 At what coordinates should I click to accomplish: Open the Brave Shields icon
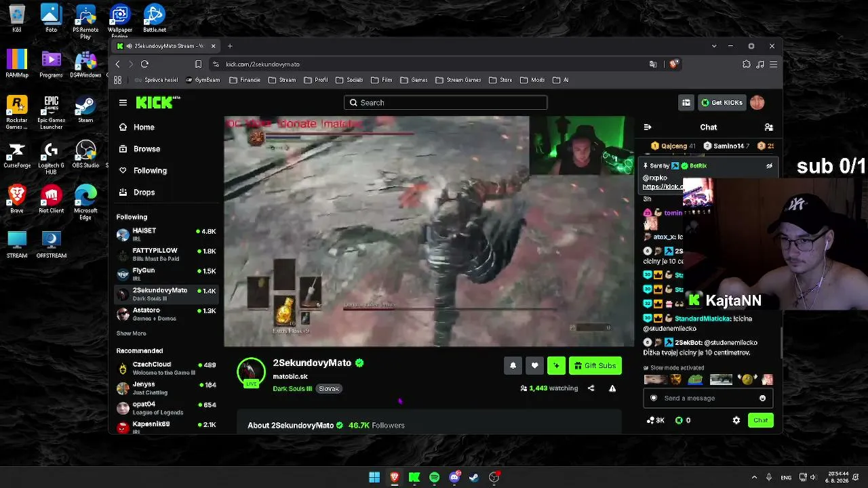pyautogui.click(x=674, y=64)
